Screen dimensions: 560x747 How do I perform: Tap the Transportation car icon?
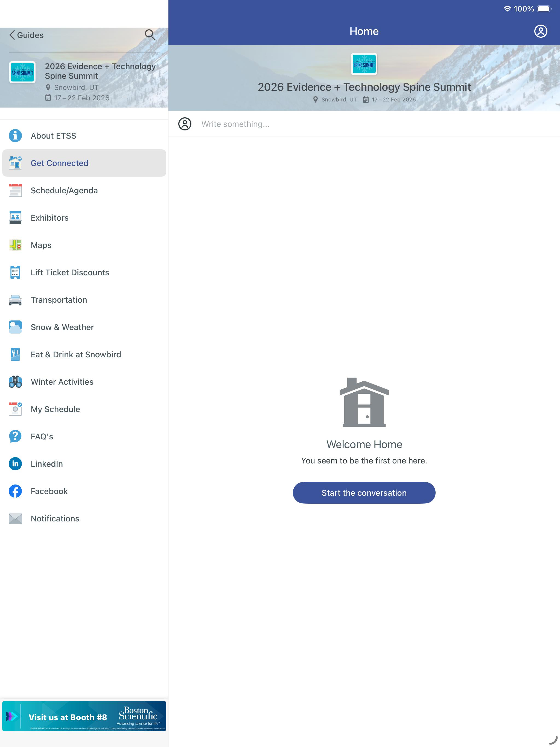(x=15, y=300)
